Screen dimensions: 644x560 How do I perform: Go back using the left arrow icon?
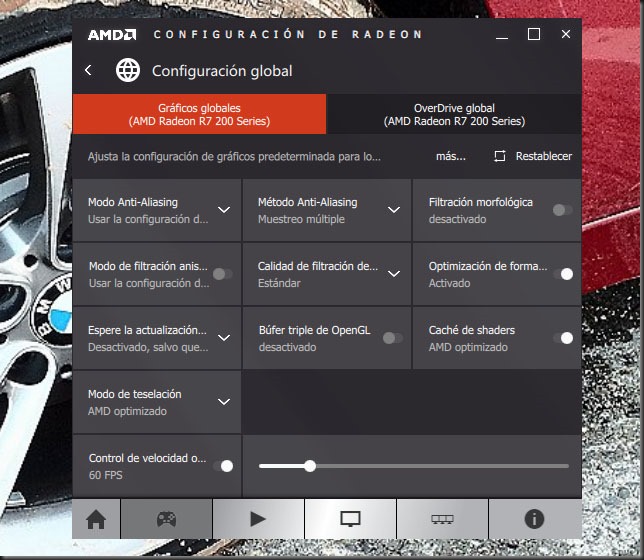coord(88,70)
